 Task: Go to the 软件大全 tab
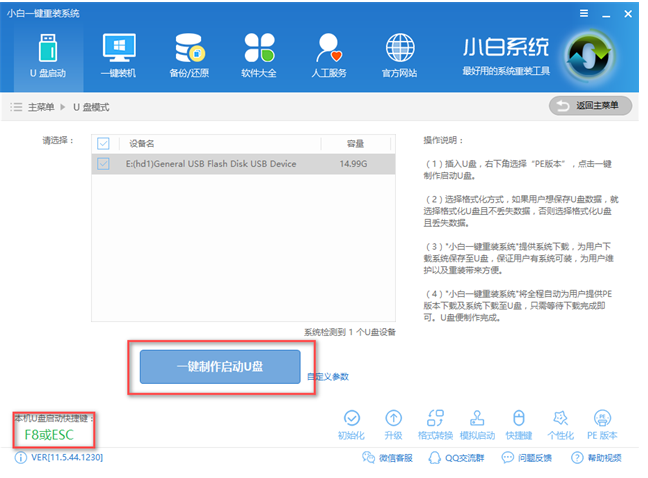pyautogui.click(x=259, y=56)
